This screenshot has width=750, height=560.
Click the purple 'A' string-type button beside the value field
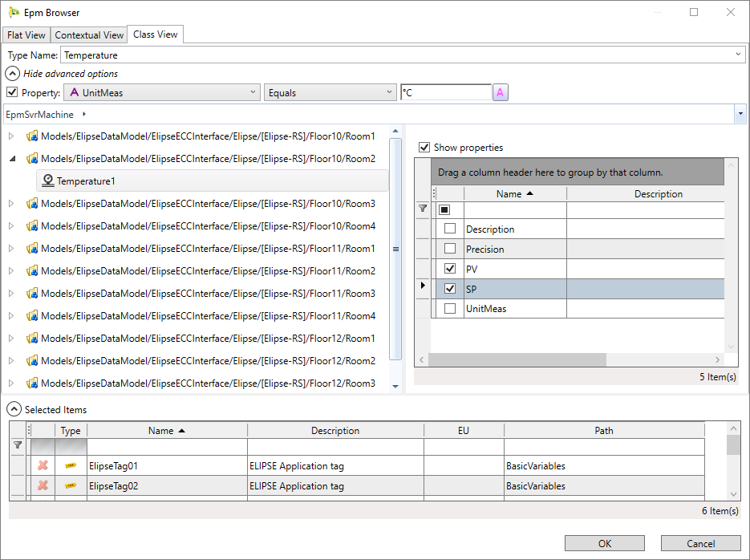[x=501, y=93]
